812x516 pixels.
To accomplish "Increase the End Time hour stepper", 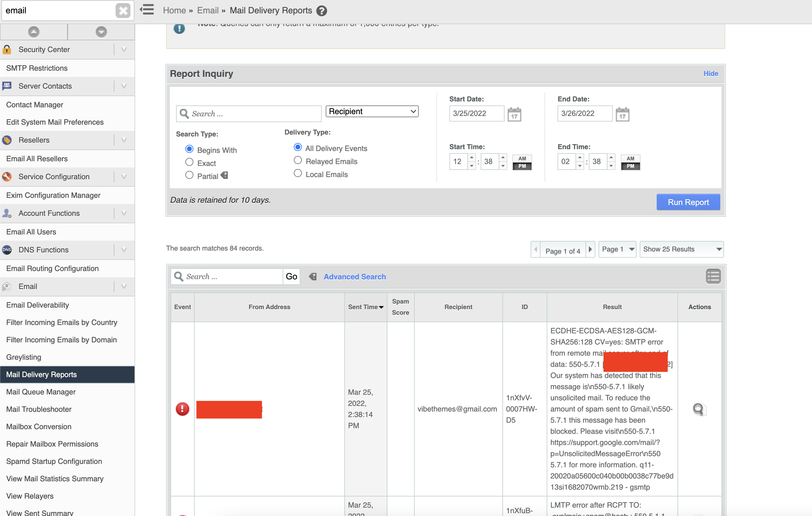I will (580, 158).
